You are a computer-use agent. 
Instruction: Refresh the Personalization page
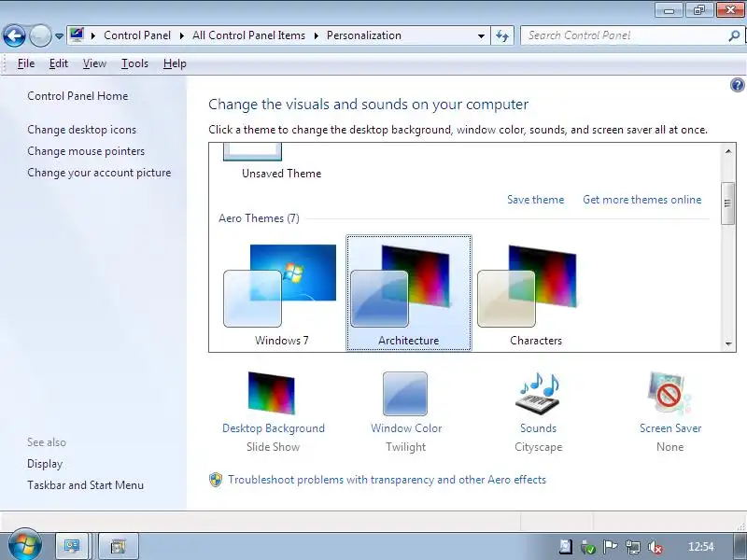point(502,35)
